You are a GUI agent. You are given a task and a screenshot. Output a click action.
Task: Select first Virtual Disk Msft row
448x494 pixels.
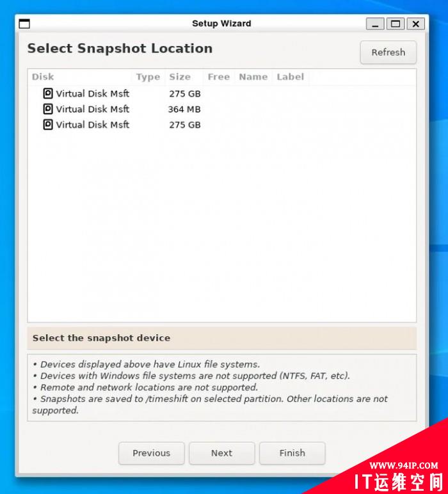coord(222,93)
